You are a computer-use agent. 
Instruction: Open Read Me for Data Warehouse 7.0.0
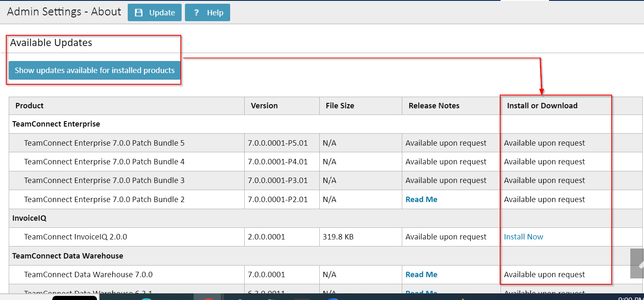(x=421, y=275)
